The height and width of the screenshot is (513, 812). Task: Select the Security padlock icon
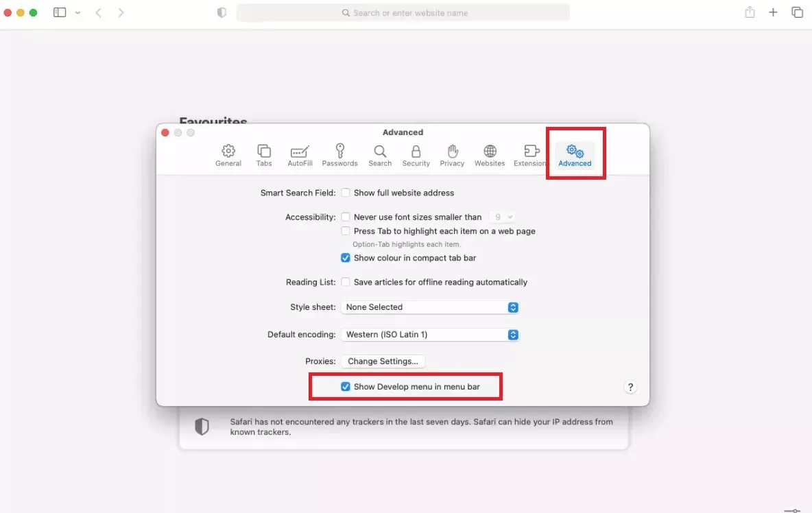[x=416, y=155]
